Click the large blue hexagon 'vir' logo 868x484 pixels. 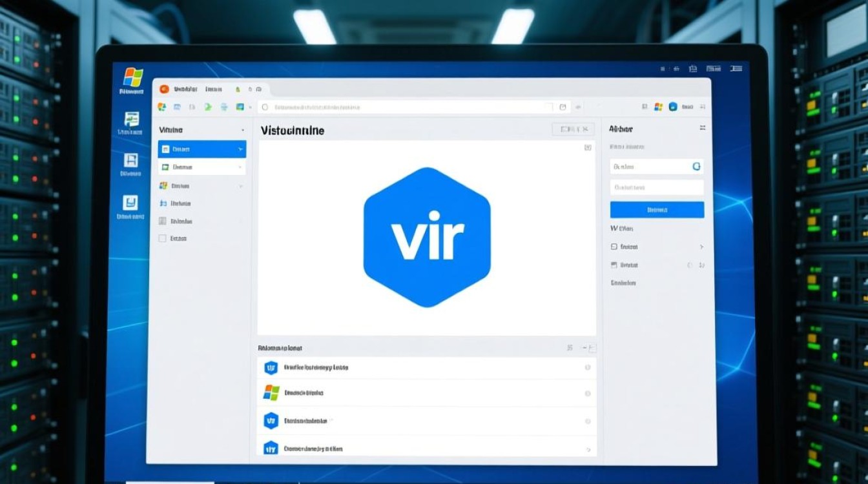(x=427, y=237)
